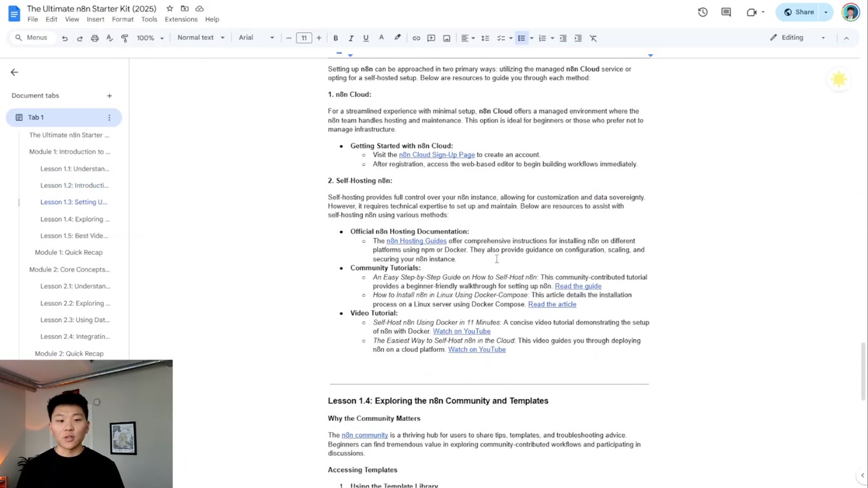This screenshot has height=488, width=868.
Task: Open line and paragraph spacing
Action: [x=485, y=38]
